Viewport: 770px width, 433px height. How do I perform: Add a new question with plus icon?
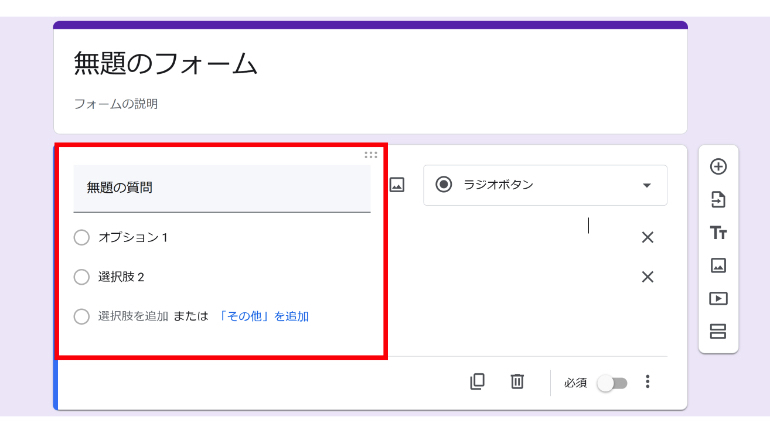click(718, 166)
